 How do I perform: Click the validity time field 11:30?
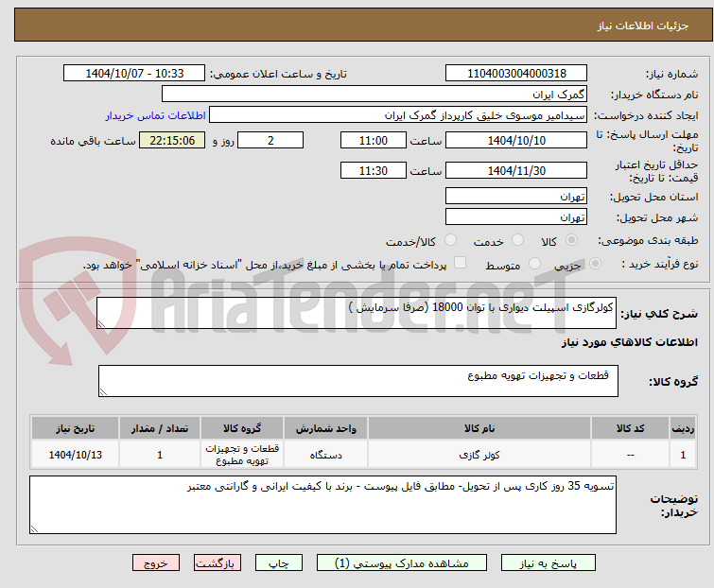374,170
